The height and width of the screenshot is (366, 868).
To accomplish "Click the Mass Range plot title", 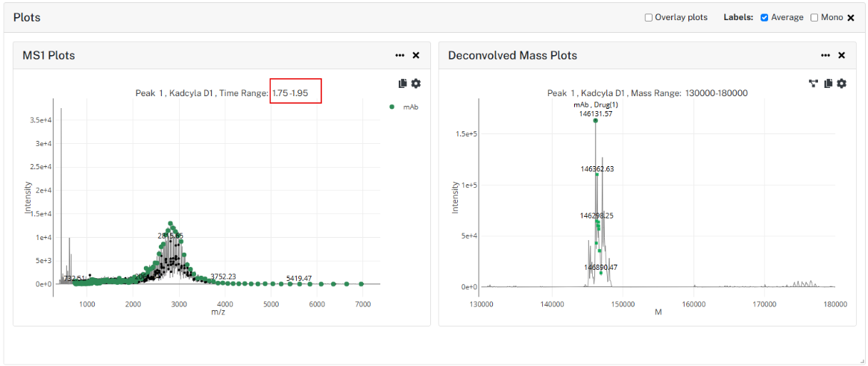I will coord(647,93).
